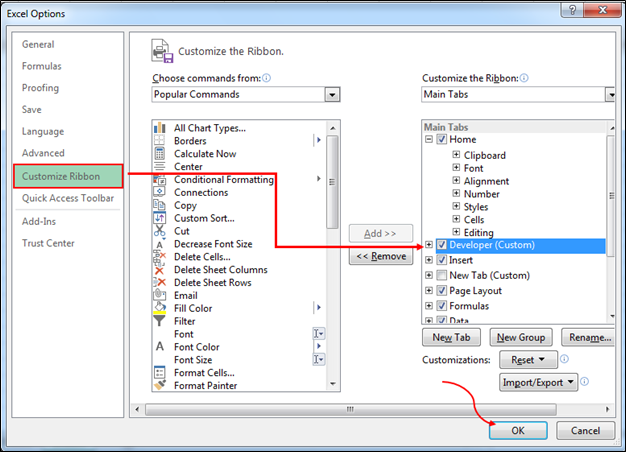Click the Fill Color bucket icon

tap(159, 308)
